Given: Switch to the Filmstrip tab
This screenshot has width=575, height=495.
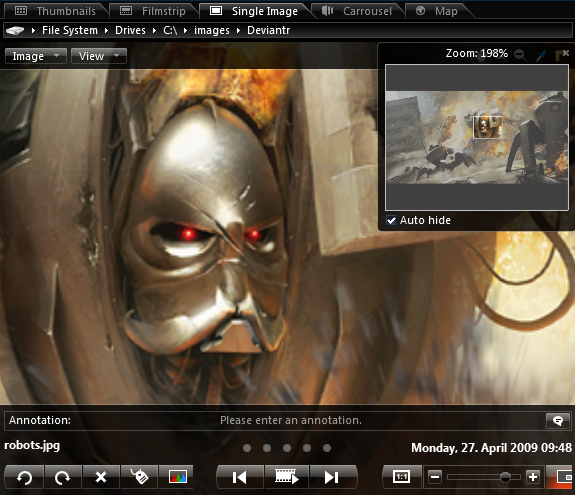Looking at the screenshot, I should [x=153, y=11].
